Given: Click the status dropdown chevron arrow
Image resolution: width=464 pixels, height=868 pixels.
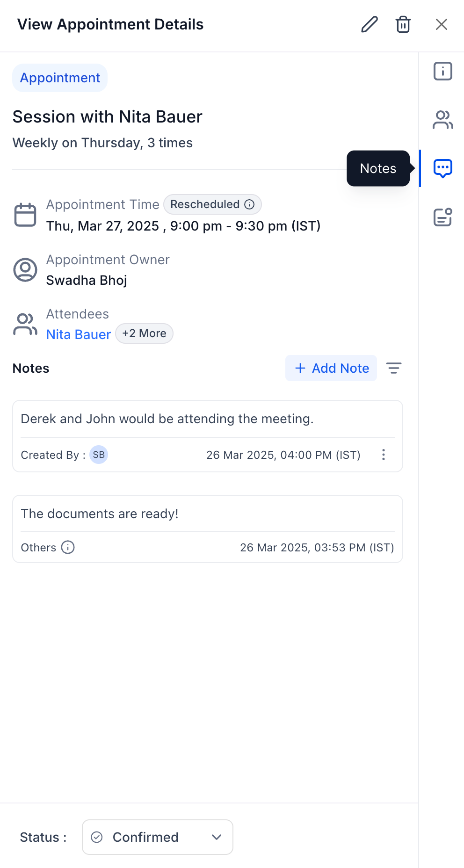Looking at the screenshot, I should click(216, 837).
